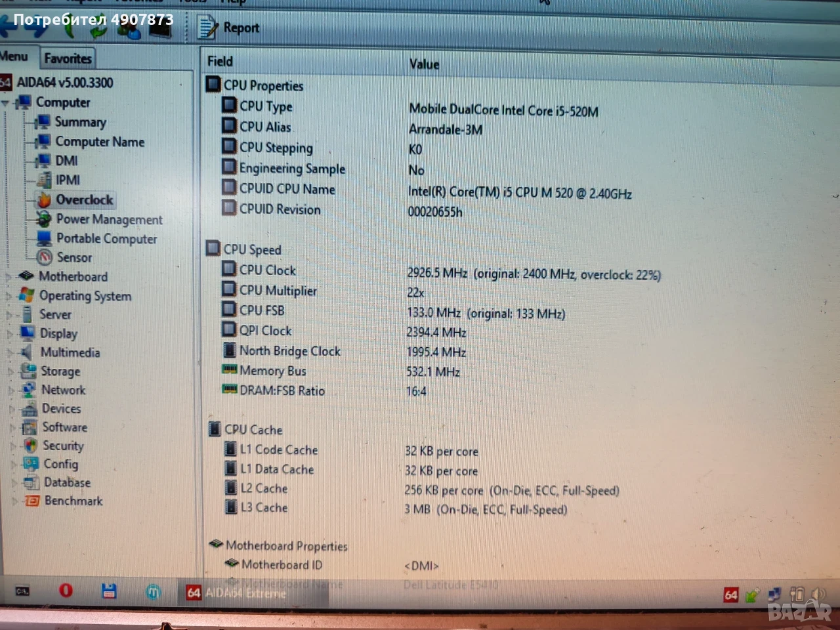Click the round blue 'm' taskbar icon

point(153,592)
